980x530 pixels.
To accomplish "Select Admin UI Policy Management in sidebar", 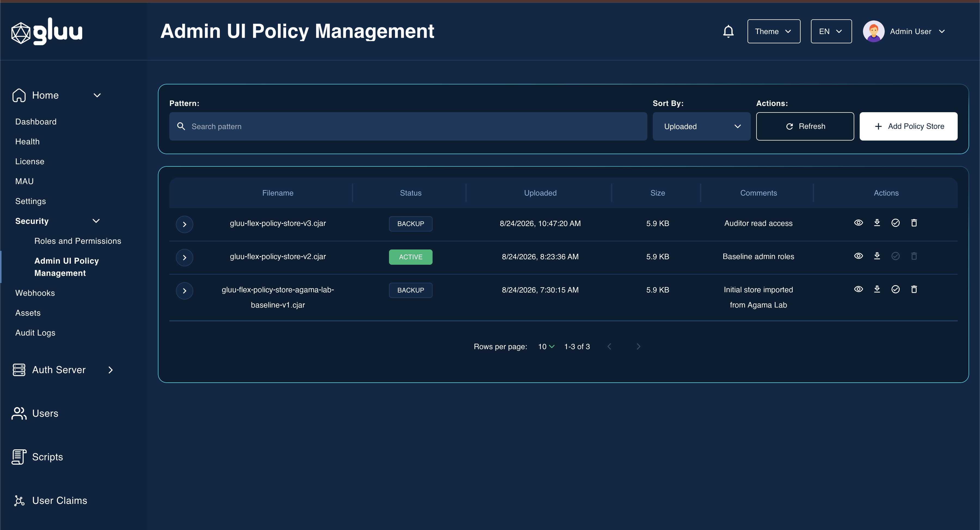I will point(67,267).
